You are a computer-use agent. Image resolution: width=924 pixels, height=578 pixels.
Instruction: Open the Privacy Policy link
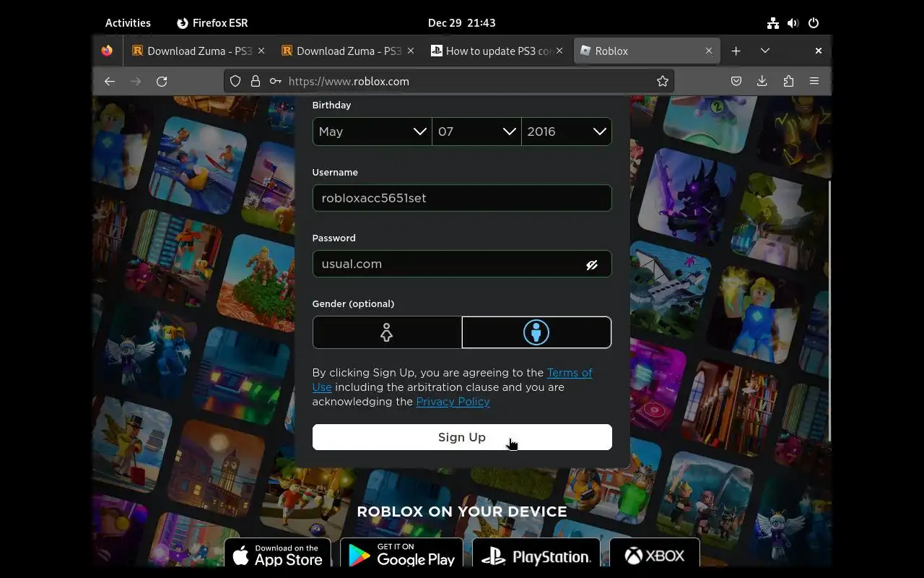(x=453, y=402)
